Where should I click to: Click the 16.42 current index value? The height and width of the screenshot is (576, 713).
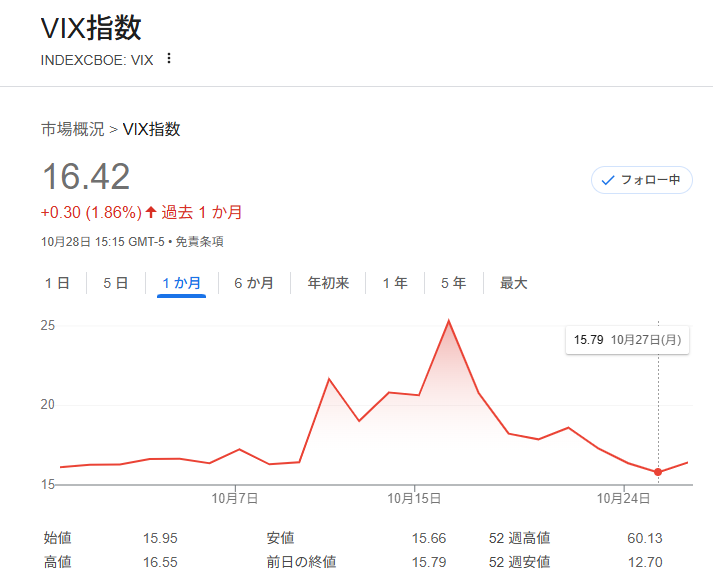tap(86, 177)
